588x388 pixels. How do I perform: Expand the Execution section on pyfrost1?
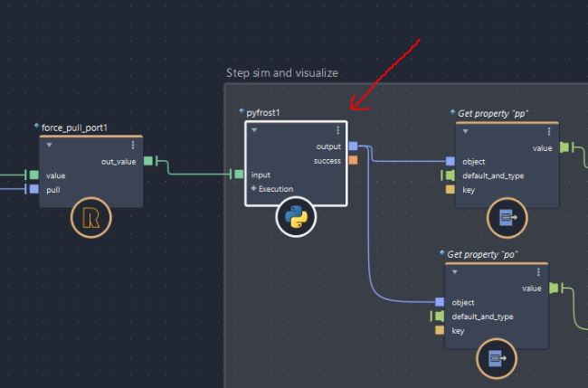click(254, 189)
